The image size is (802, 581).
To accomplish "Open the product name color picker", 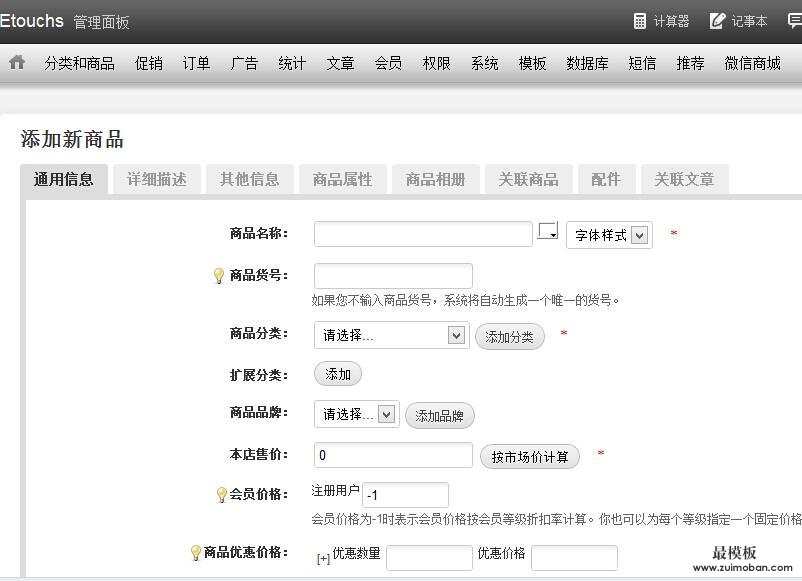I will (548, 232).
